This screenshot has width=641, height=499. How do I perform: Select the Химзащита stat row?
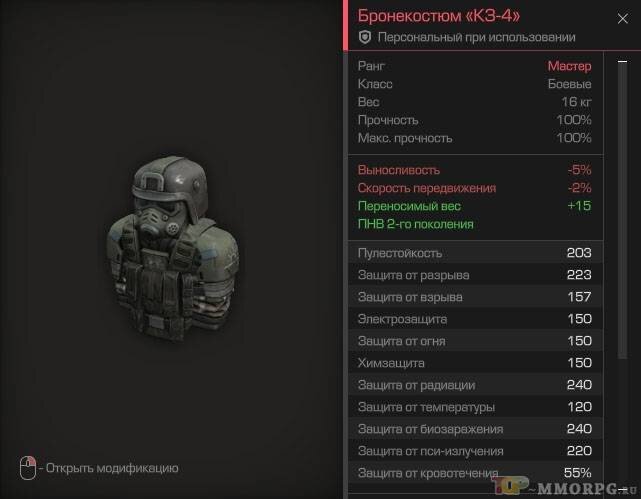pyautogui.click(x=475, y=363)
